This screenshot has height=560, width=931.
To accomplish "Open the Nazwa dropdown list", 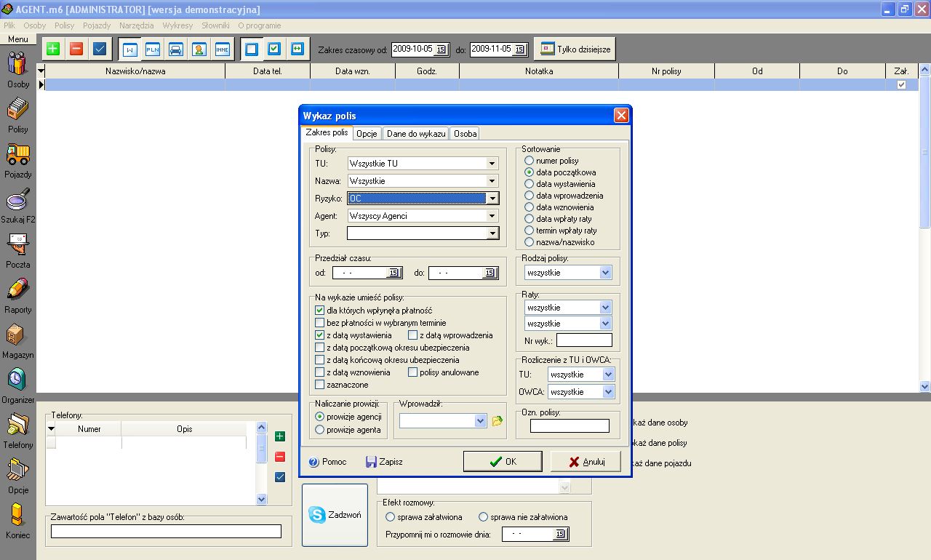I will coord(492,181).
